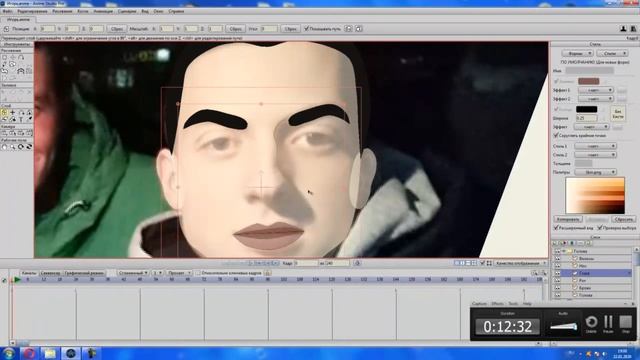Open the Редактирование menu
This screenshot has height=360, width=640.
pos(32,11)
